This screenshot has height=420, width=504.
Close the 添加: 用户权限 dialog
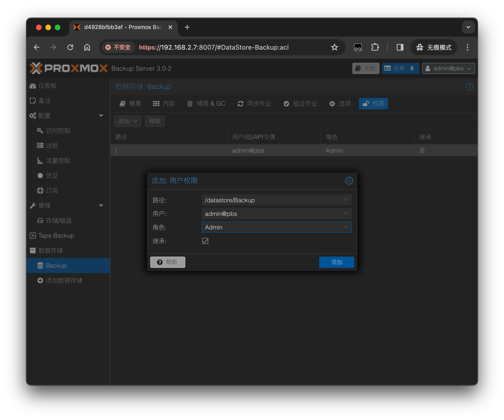pyautogui.click(x=349, y=181)
